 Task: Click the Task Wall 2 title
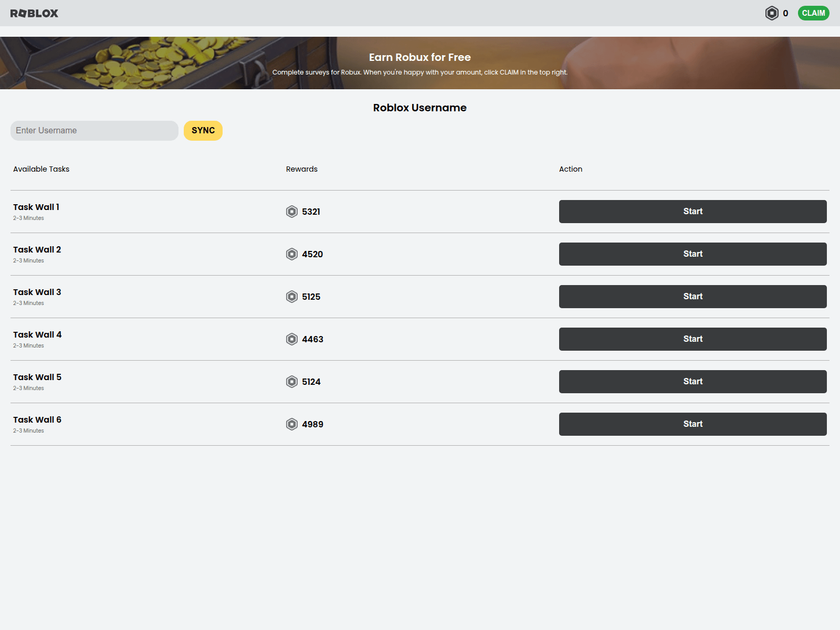(x=37, y=250)
